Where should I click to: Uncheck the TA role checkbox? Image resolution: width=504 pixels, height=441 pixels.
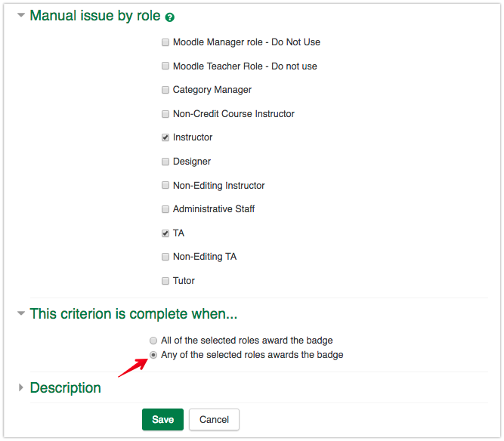pyautogui.click(x=165, y=233)
